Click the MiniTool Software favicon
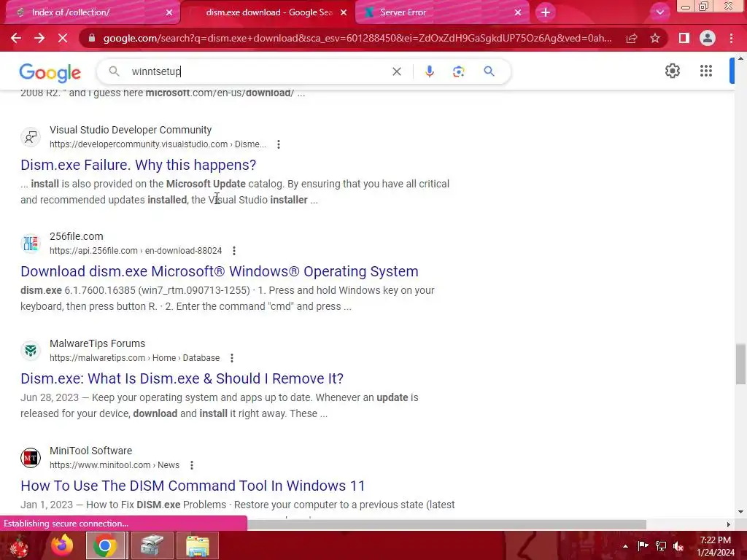This screenshot has width=747, height=560. 31,458
